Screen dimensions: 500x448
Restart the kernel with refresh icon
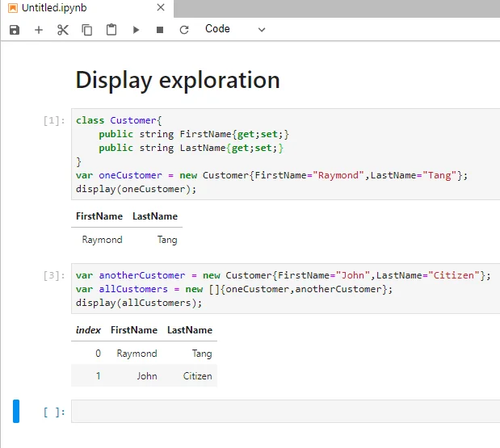(184, 30)
